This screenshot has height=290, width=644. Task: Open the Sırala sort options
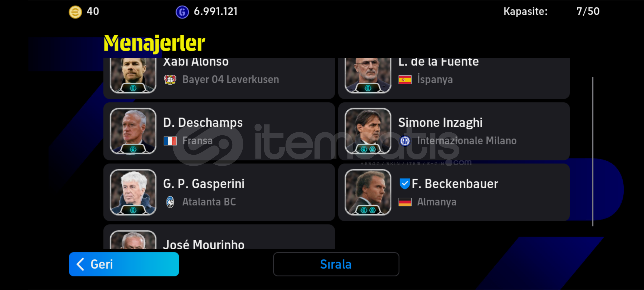point(336,264)
